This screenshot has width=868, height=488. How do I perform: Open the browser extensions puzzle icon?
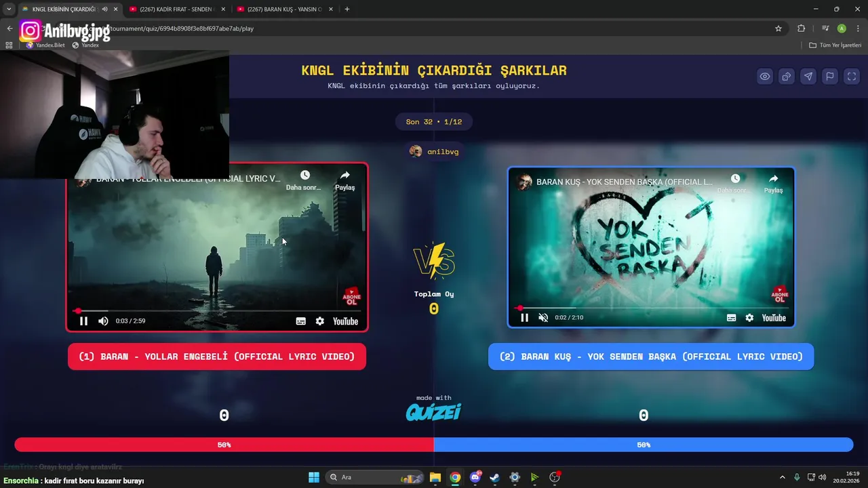(802, 28)
